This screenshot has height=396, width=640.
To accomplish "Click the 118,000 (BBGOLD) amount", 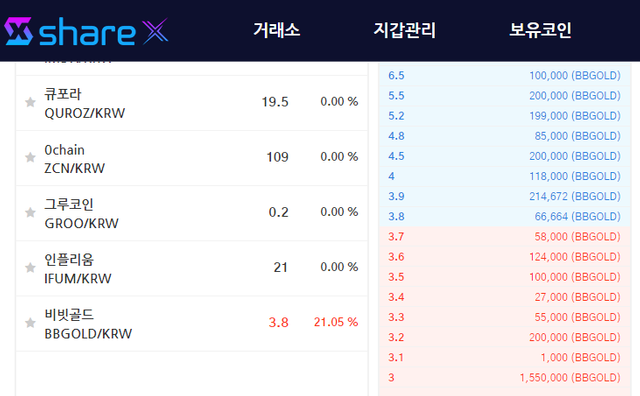I will [575, 176].
